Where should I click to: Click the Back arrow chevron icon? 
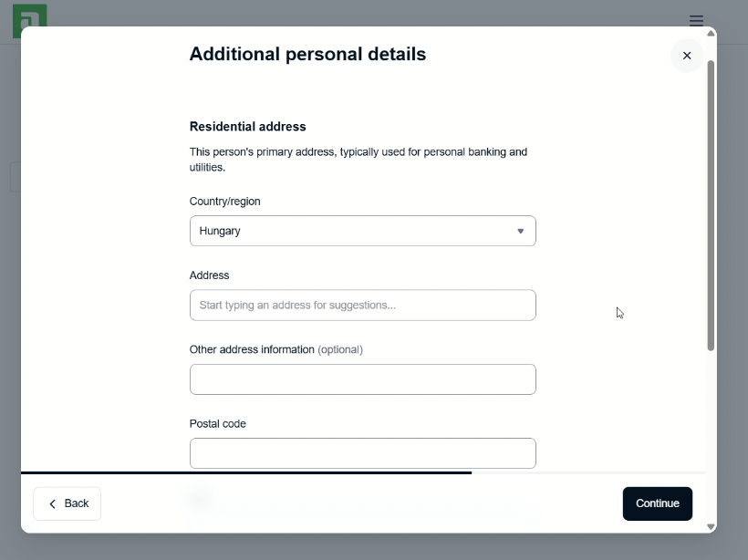point(53,503)
